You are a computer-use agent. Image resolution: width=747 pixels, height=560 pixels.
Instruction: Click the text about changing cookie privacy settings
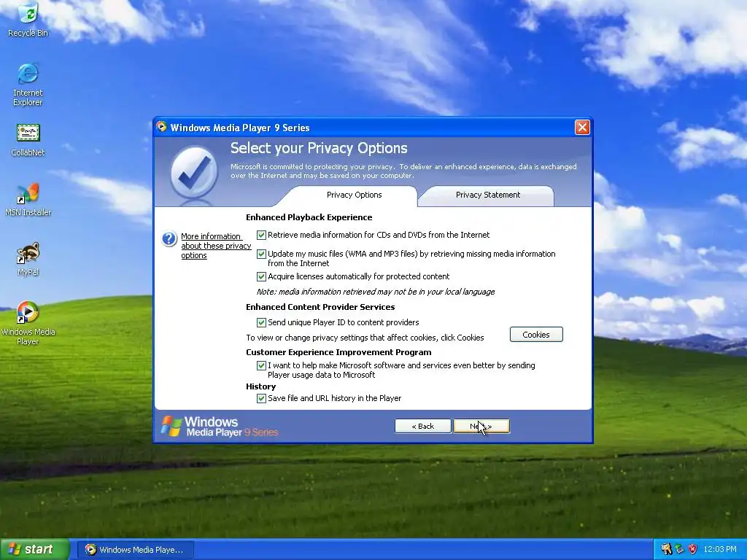(365, 338)
